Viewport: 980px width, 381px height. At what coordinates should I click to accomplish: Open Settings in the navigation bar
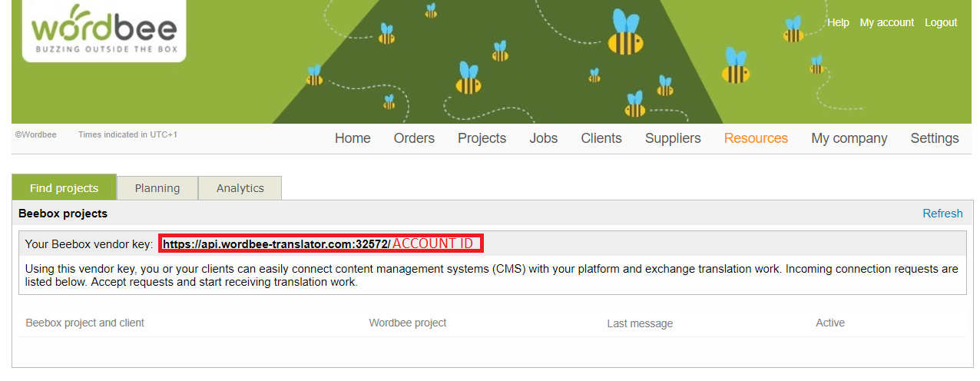934,138
